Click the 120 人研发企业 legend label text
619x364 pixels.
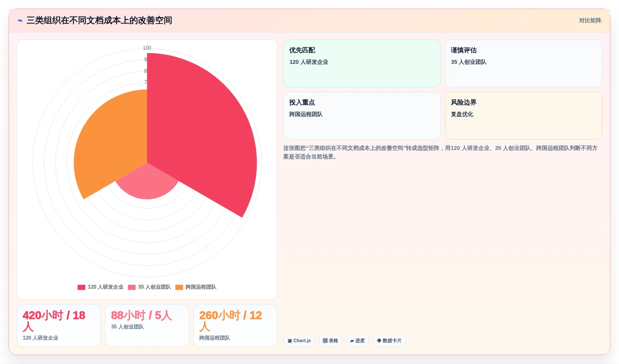tap(105, 287)
